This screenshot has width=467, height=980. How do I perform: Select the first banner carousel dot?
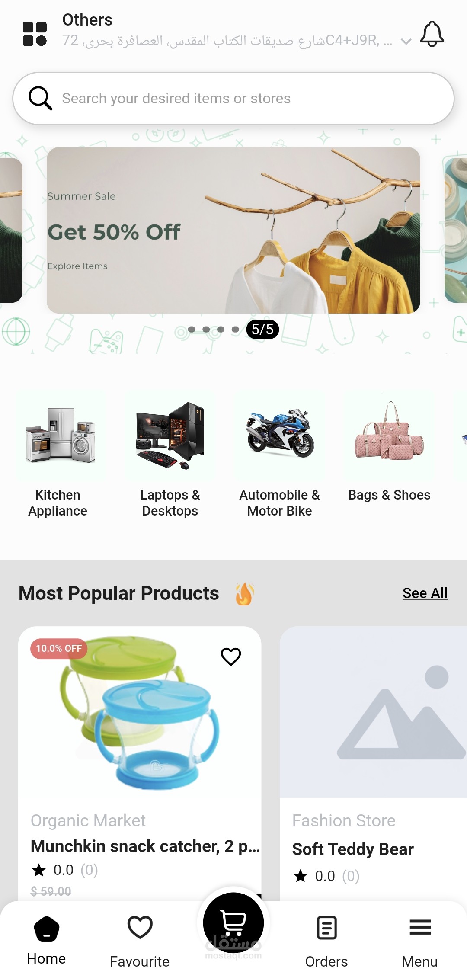pos(192,330)
